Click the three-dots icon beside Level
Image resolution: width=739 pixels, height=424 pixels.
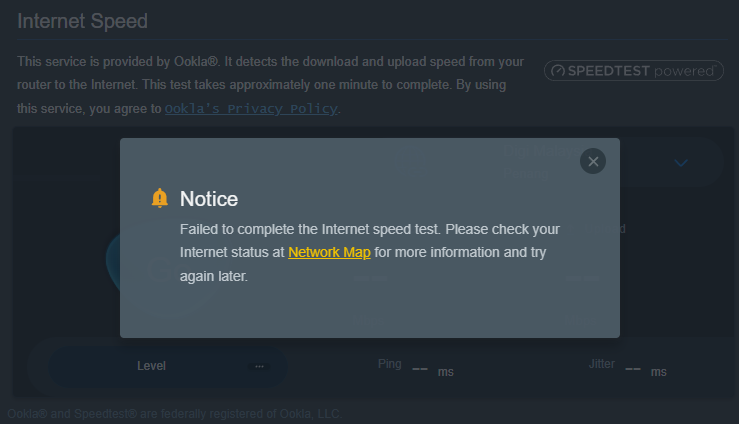coord(259,366)
